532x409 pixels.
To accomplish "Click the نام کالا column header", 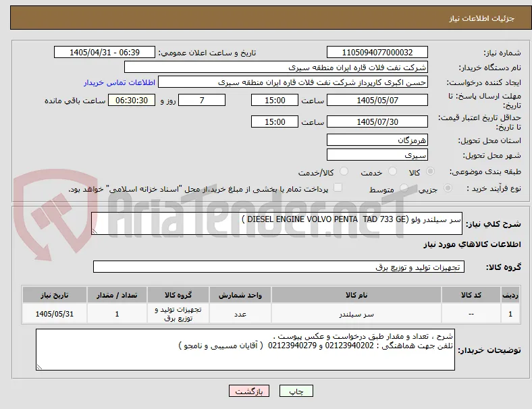I will [x=356, y=295].
